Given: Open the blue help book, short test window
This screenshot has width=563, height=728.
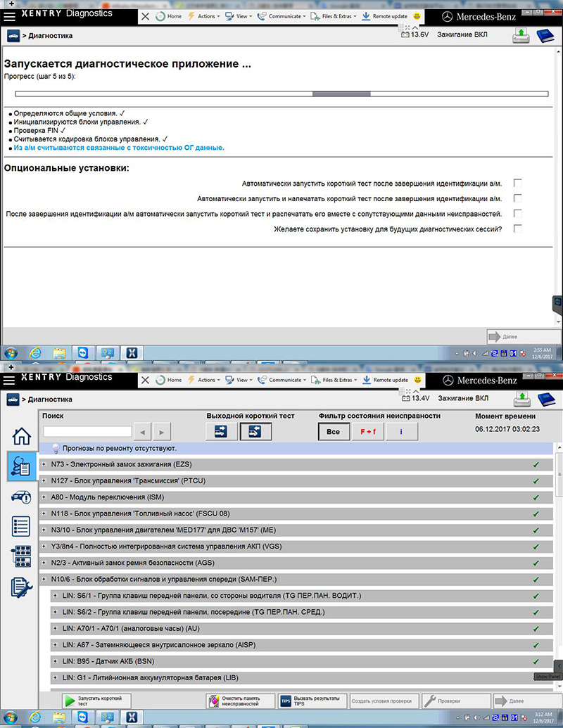Looking at the screenshot, I should (546, 400).
